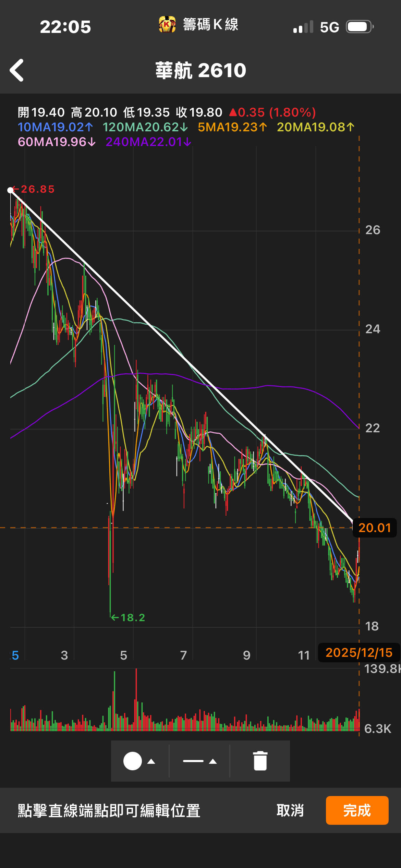401x868 pixels.
Task: Tap the 240MA22.01 indicator label
Action: [148, 142]
